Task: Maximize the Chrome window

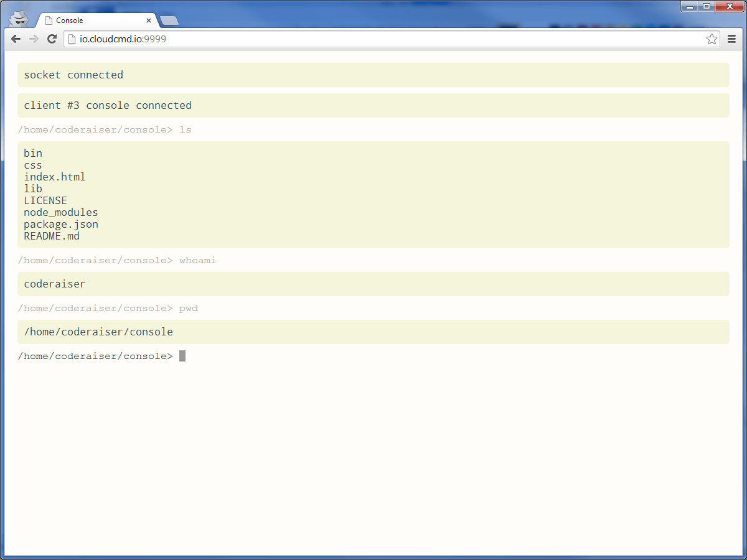Action: (x=707, y=6)
